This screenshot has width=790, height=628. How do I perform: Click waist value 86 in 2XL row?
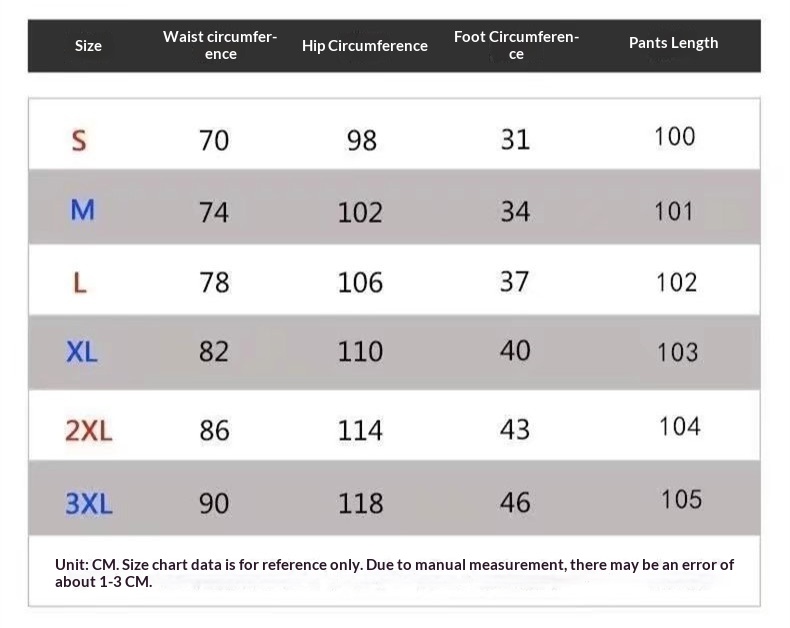click(214, 431)
